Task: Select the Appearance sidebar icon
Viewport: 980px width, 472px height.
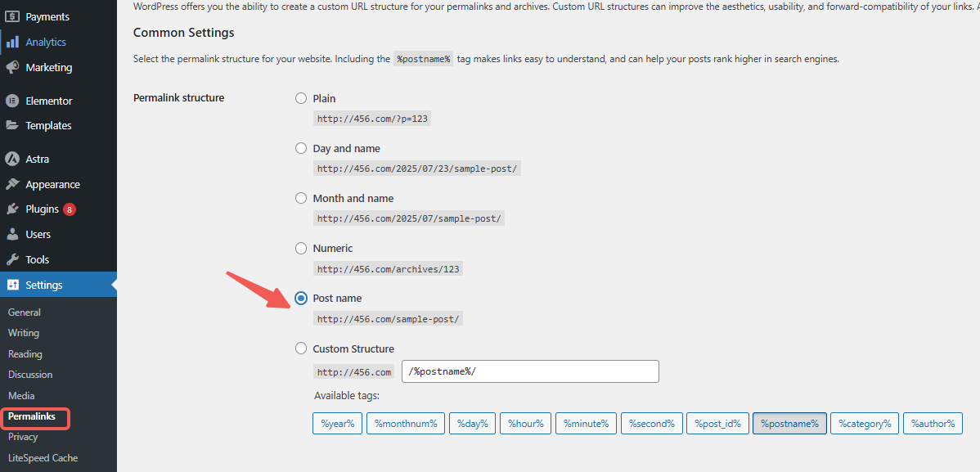Action: point(17,183)
